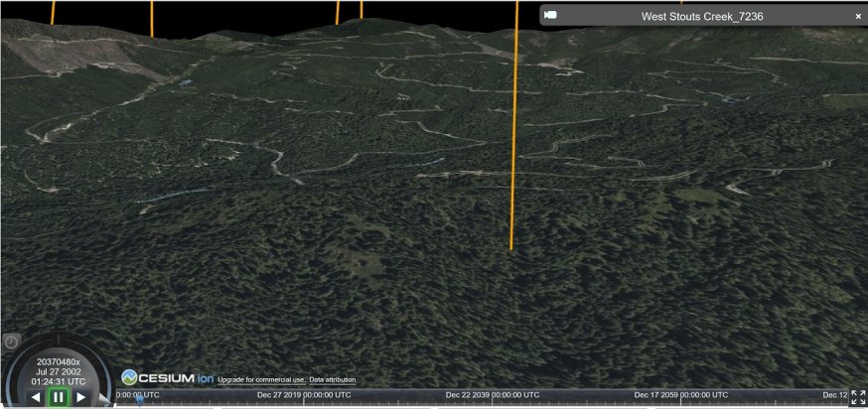Viewport: 868px width, 409px height.
Task: Click the timeline at Dec 17 2059
Action: coord(680,395)
